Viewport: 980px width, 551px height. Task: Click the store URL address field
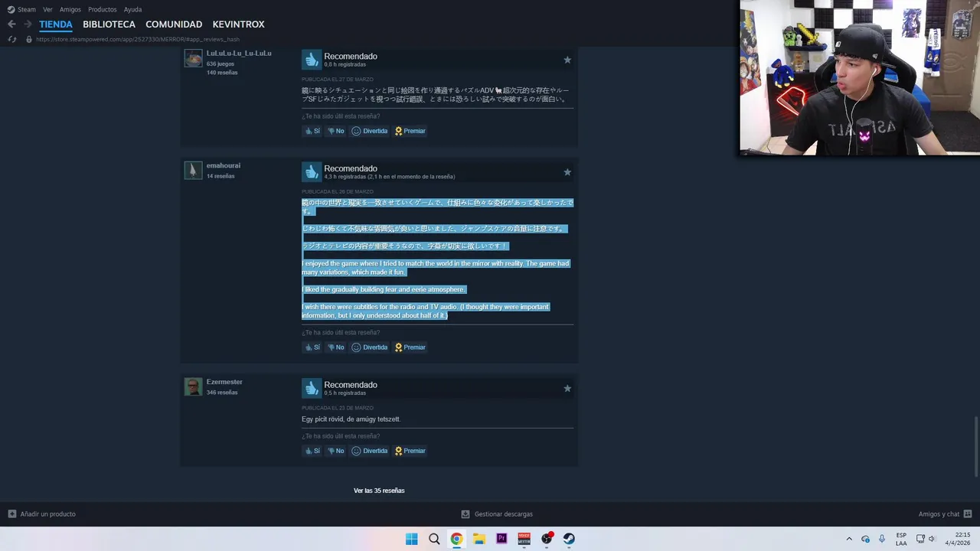coord(138,39)
